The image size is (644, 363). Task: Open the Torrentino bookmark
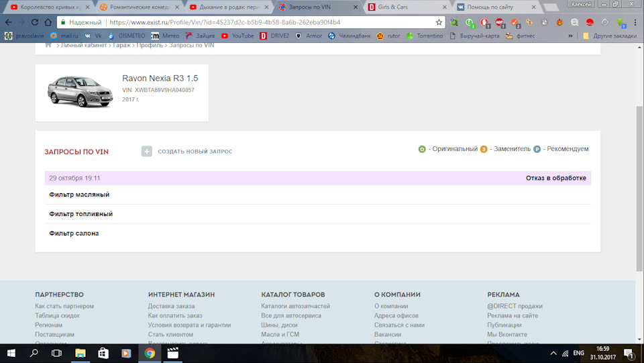coord(425,36)
